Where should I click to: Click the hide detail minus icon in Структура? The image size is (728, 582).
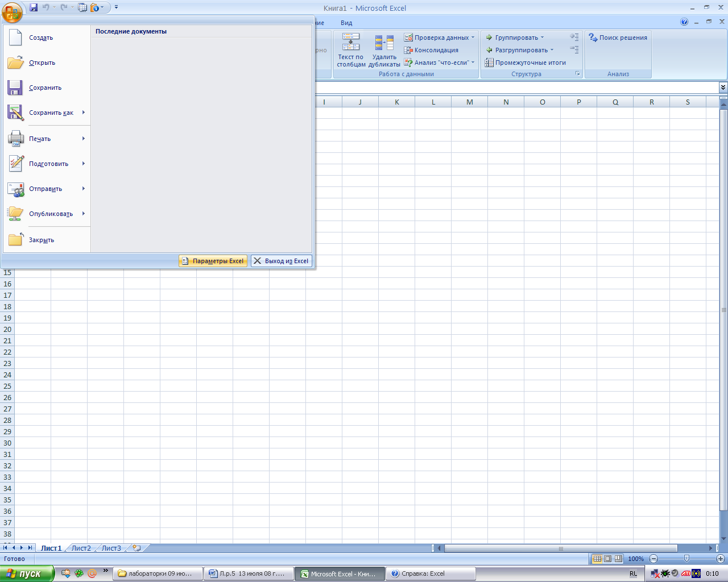tap(574, 49)
